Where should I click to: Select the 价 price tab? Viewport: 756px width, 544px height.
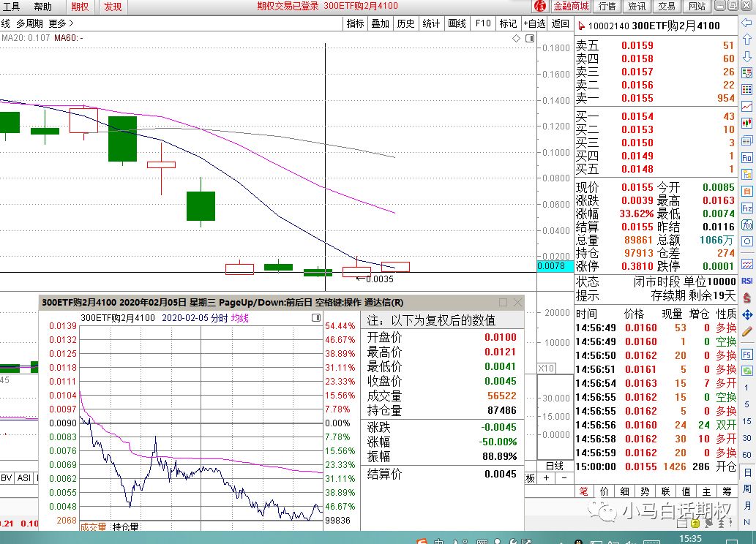(604, 491)
